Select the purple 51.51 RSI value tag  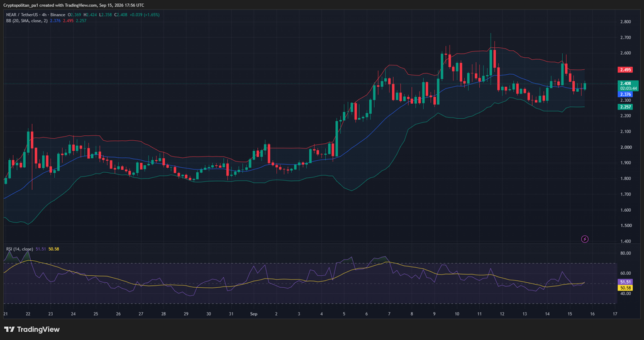pyautogui.click(x=626, y=282)
